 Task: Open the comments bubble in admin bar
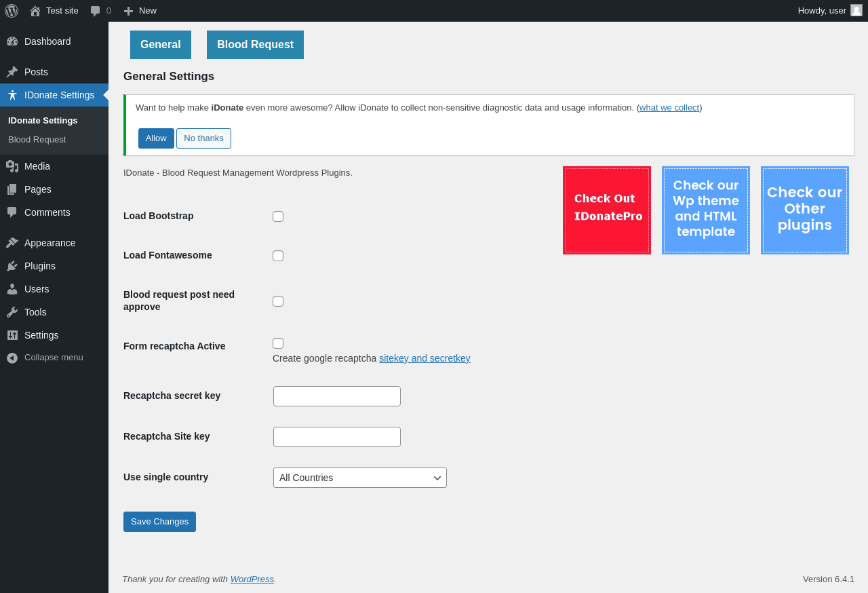click(96, 11)
